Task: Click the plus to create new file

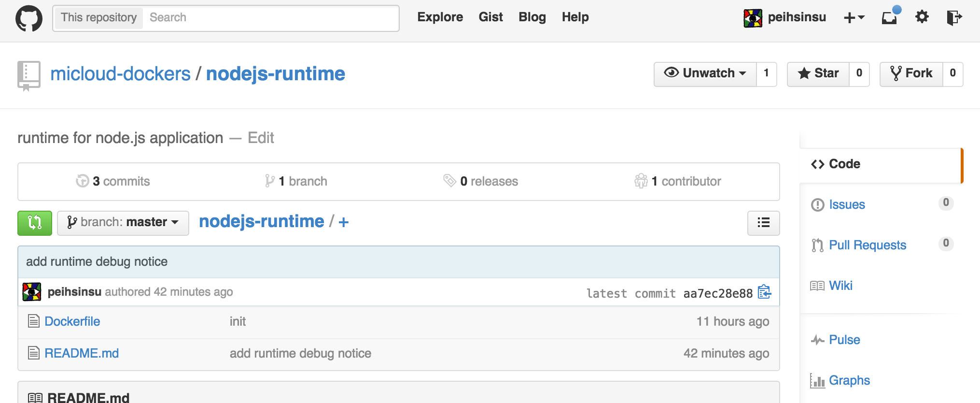Action: (344, 222)
